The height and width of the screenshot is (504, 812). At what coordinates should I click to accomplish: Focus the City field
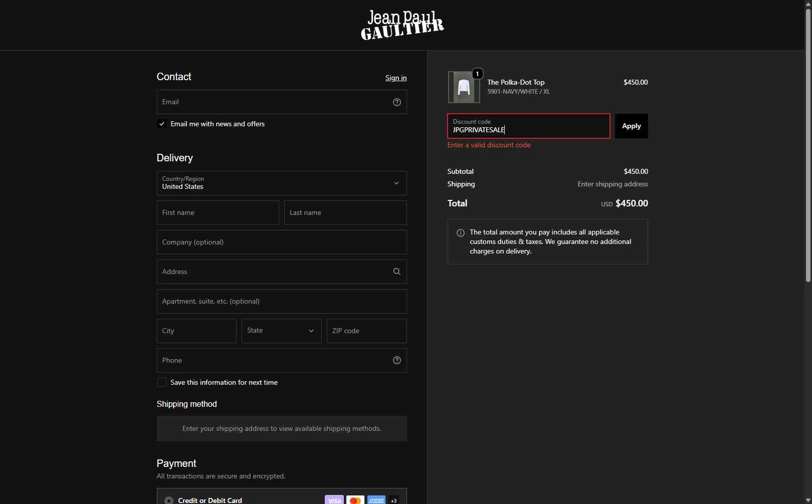coord(196,331)
